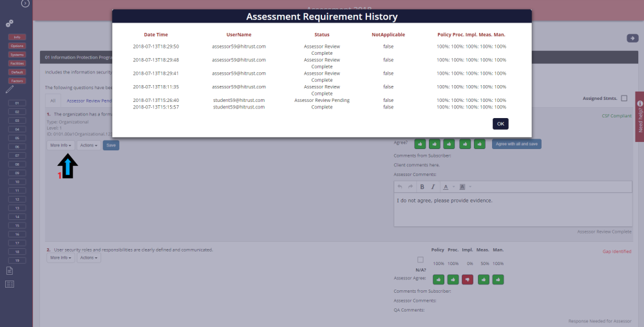Open Info section in sidebar

pyautogui.click(x=17, y=37)
